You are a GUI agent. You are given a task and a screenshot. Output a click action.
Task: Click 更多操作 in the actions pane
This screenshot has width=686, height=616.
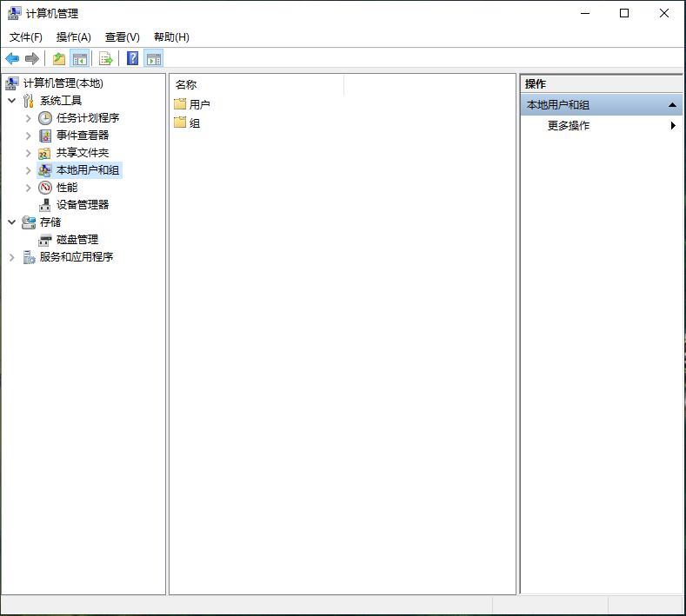[569, 126]
